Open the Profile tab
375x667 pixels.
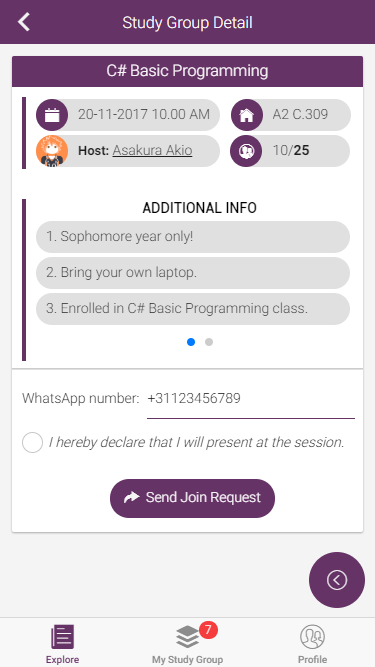tap(312, 644)
